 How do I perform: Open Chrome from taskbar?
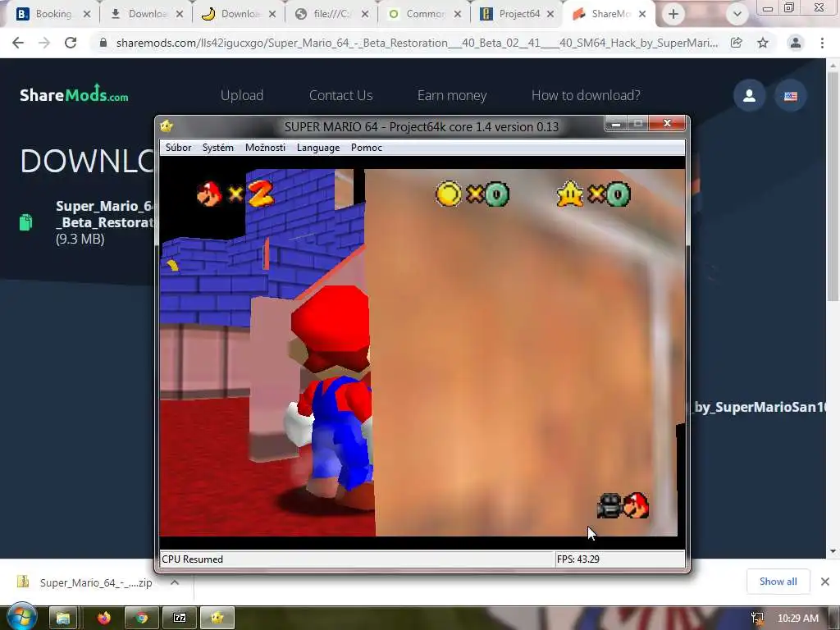coord(141,619)
